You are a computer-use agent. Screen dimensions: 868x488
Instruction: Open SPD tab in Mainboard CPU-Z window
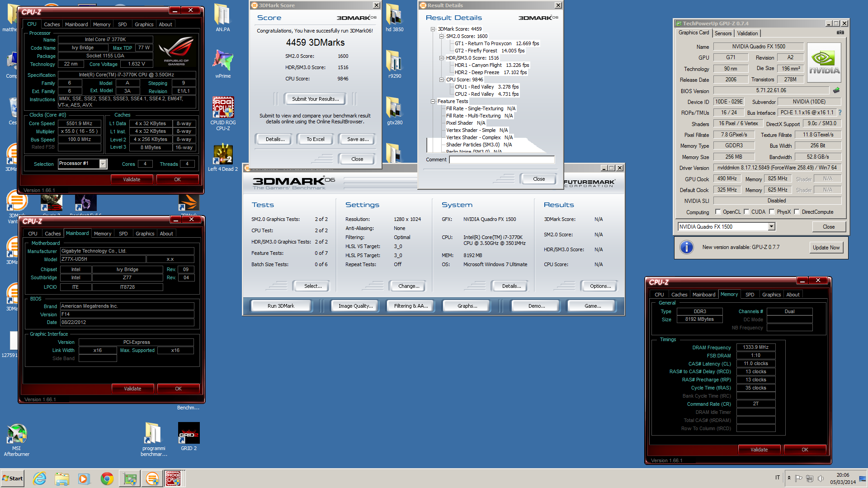[x=123, y=234]
